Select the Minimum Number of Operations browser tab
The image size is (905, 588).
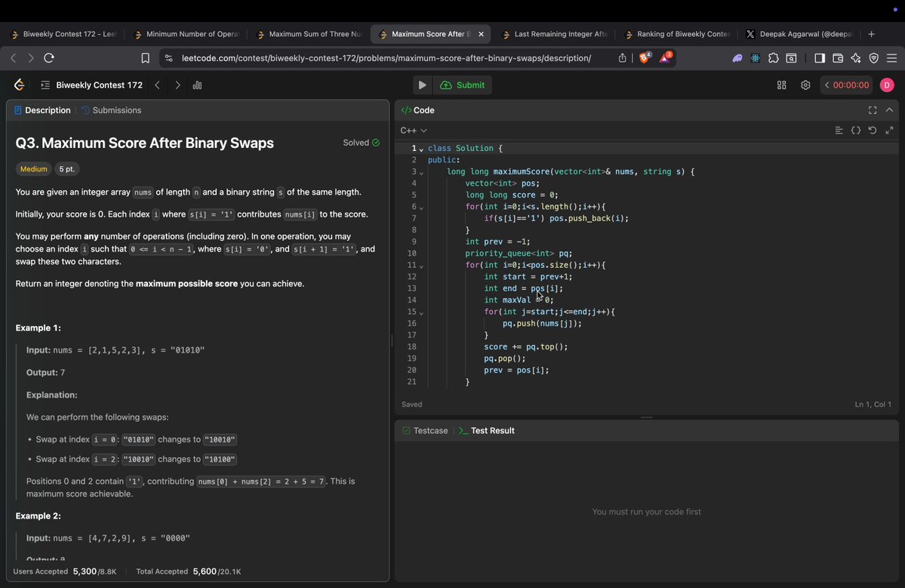tap(187, 34)
